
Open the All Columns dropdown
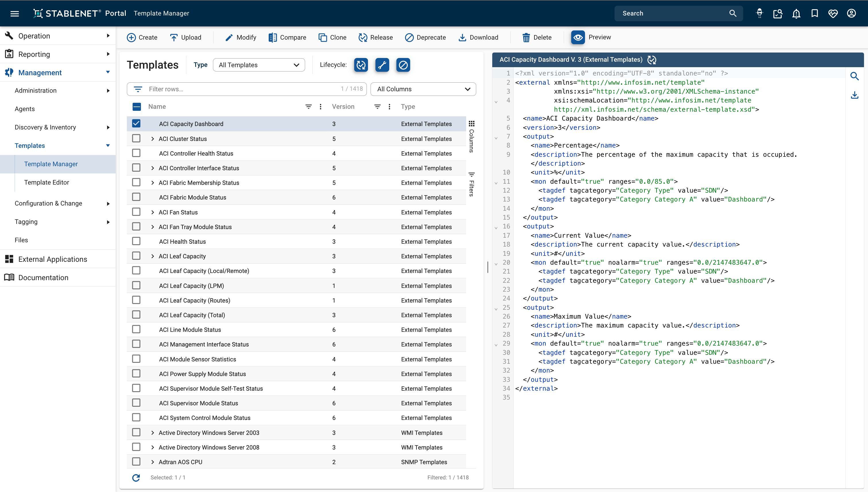(423, 89)
